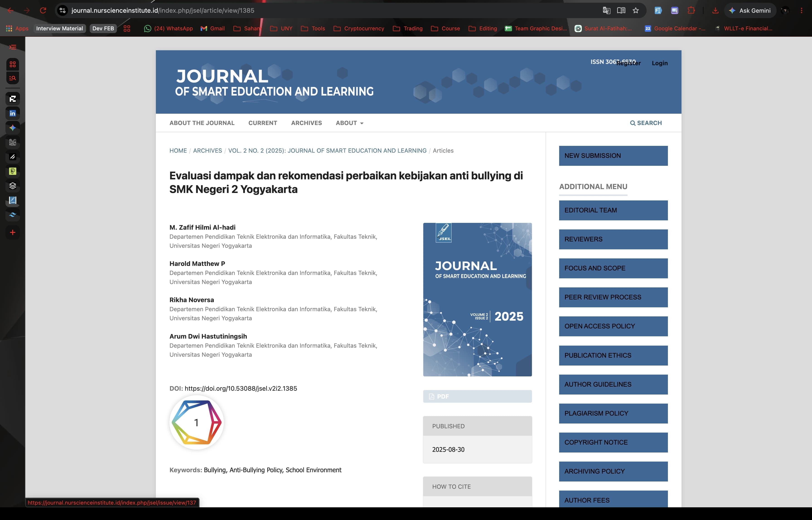Reload the page with the refresh icon
812x520 pixels.
click(43, 10)
